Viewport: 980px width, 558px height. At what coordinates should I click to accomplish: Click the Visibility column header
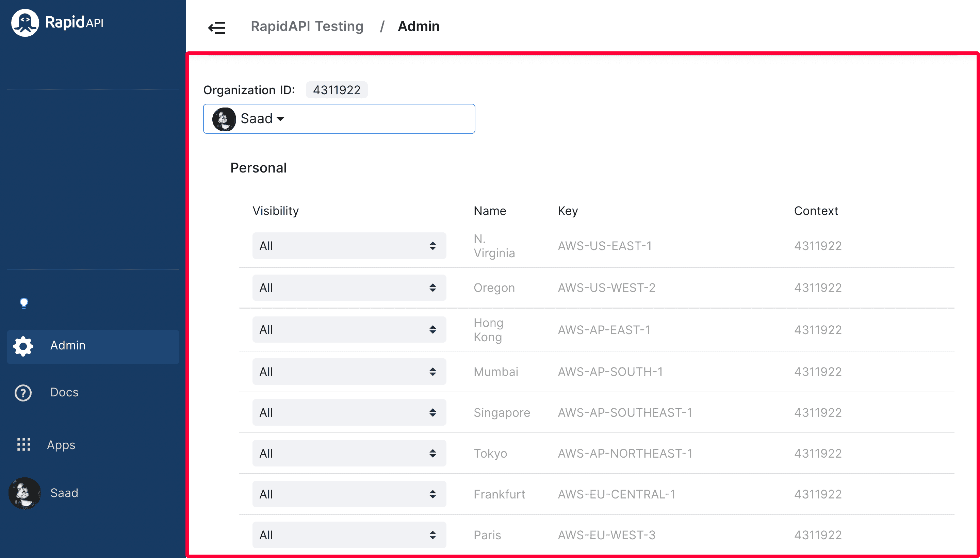(x=276, y=211)
